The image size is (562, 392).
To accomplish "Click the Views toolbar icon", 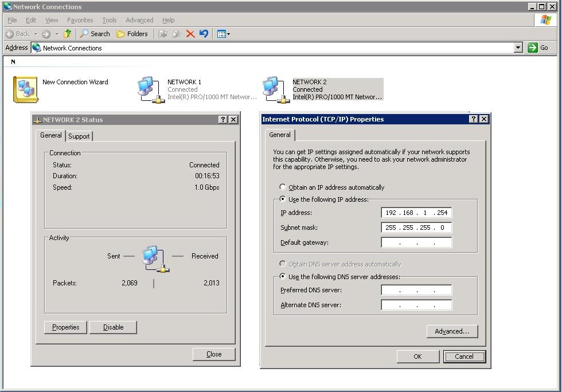I will coord(221,34).
